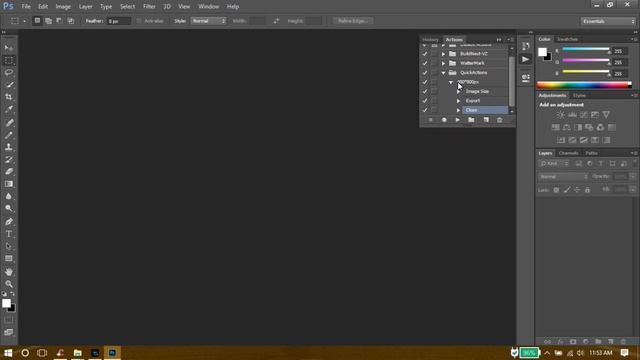The image size is (640, 360).
Task: Toggle the checkmark for the WaterMark set
Action: (425, 63)
